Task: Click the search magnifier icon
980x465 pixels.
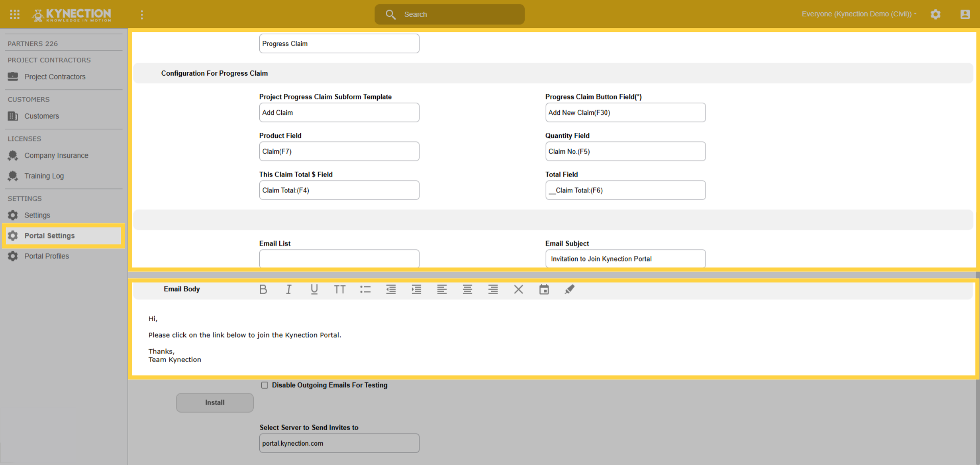Action: coord(390,14)
